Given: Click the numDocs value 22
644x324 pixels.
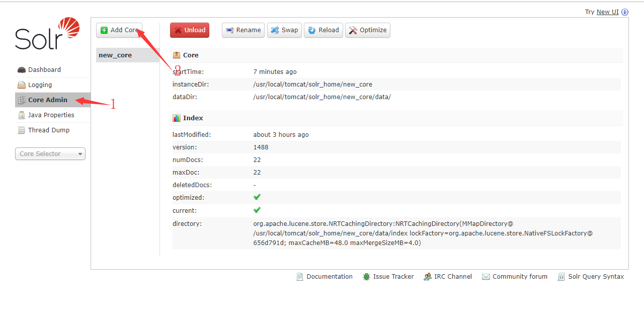Looking at the screenshot, I should tap(257, 160).
